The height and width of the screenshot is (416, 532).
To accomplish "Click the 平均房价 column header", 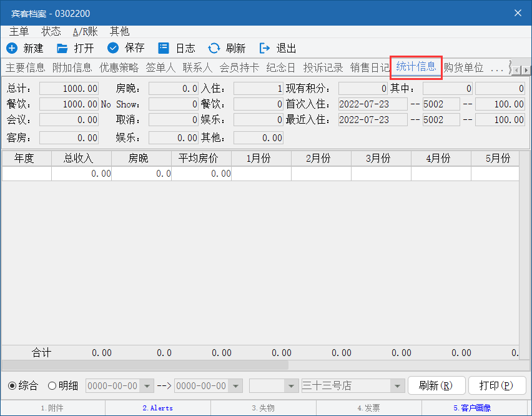I will 201,159.
